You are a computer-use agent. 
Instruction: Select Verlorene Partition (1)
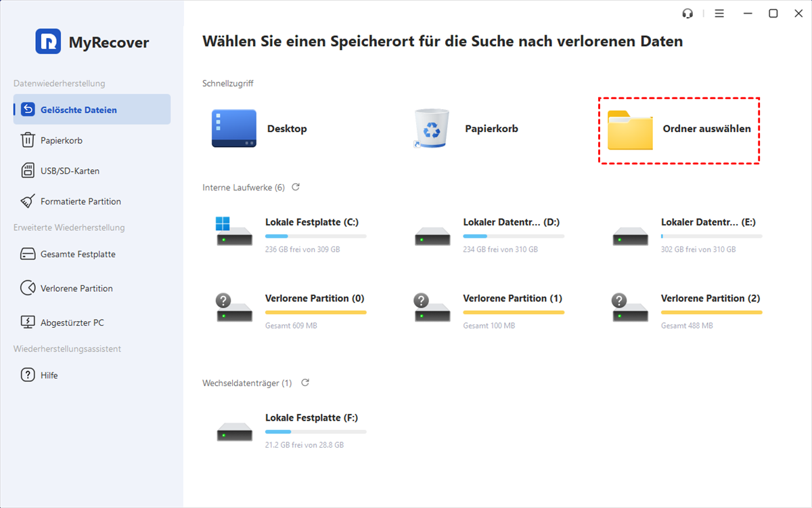[489, 310]
